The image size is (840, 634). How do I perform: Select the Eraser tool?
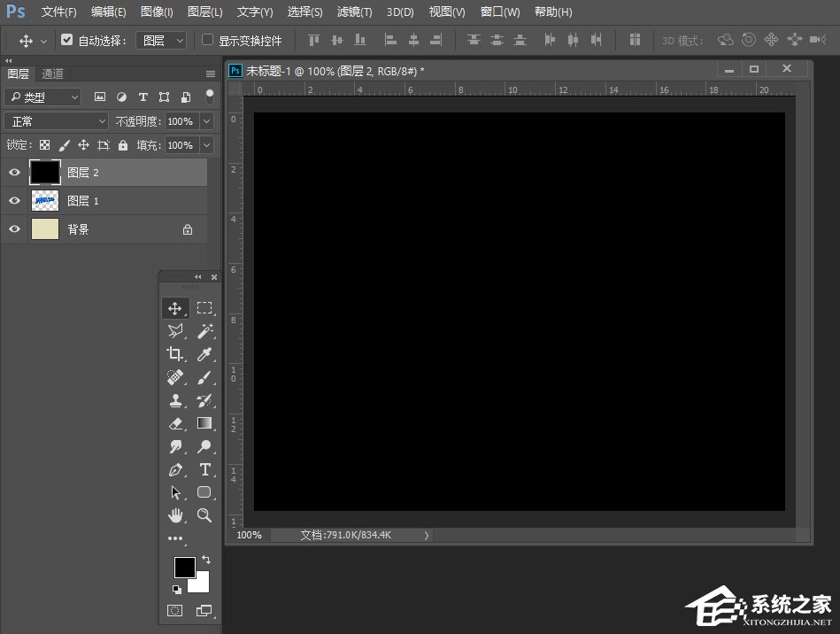pos(175,423)
